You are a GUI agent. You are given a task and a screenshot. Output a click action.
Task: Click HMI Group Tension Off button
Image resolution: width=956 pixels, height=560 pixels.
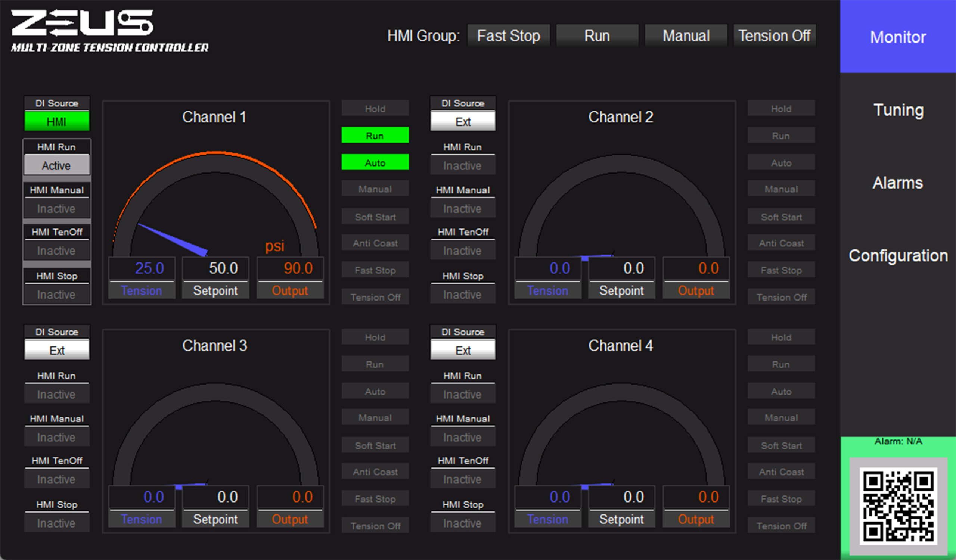click(775, 35)
